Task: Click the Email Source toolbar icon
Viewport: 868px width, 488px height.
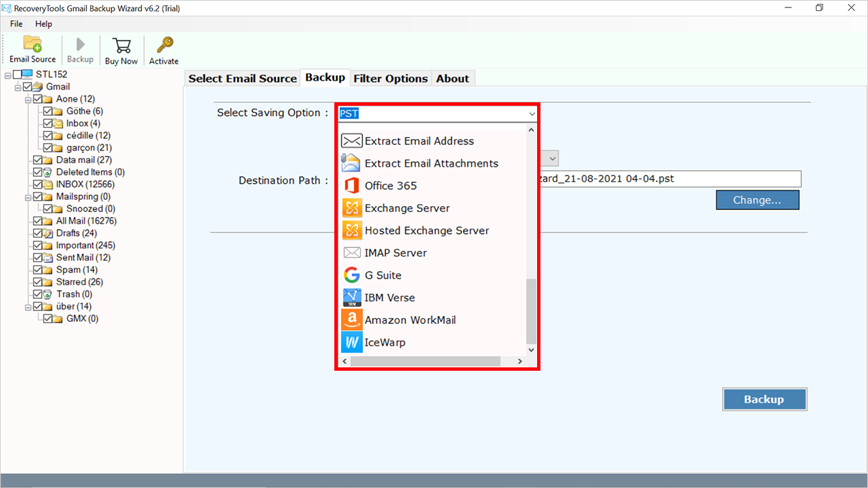Action: [33, 44]
